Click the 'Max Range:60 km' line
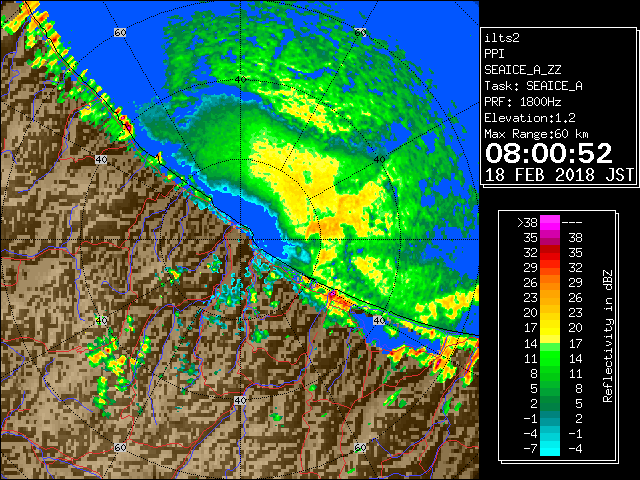This screenshot has width=640, height=480. pos(536,134)
